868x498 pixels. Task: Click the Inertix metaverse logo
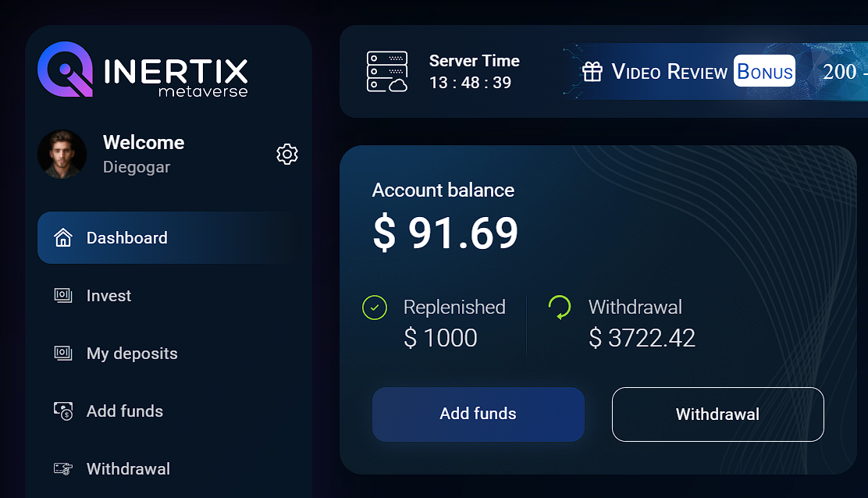143,69
